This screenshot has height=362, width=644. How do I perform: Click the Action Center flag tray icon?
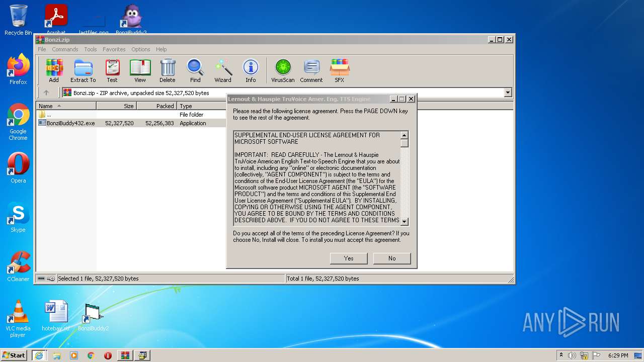tap(597, 355)
